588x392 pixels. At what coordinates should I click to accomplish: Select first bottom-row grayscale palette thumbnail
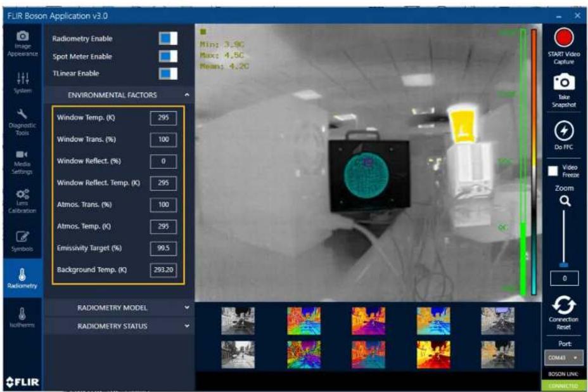click(238, 355)
